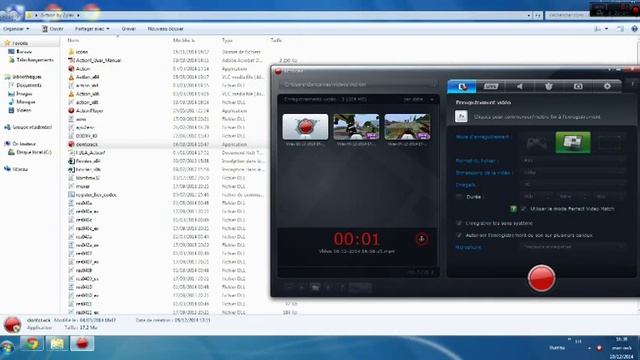Open Documents library in sidebar

coord(25,85)
